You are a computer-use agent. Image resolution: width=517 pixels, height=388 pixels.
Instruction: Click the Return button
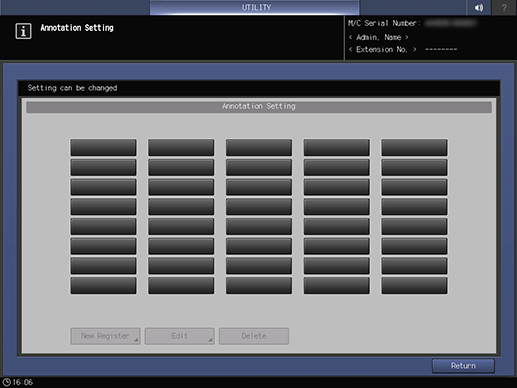pyautogui.click(x=463, y=366)
